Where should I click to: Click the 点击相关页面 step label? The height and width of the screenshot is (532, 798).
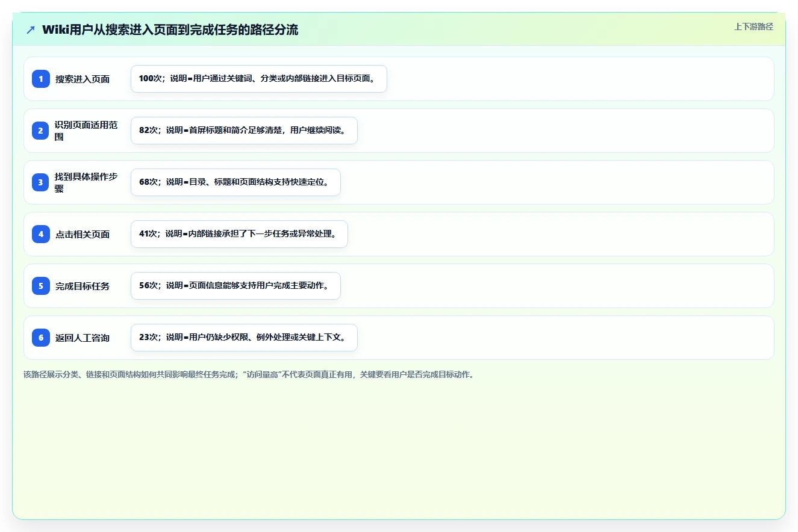(83, 234)
